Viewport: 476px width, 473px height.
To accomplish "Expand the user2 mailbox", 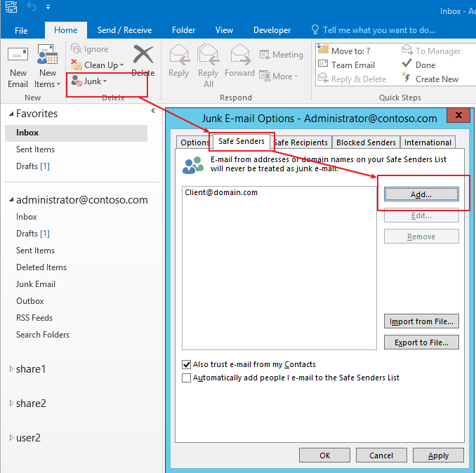I will 11,437.
